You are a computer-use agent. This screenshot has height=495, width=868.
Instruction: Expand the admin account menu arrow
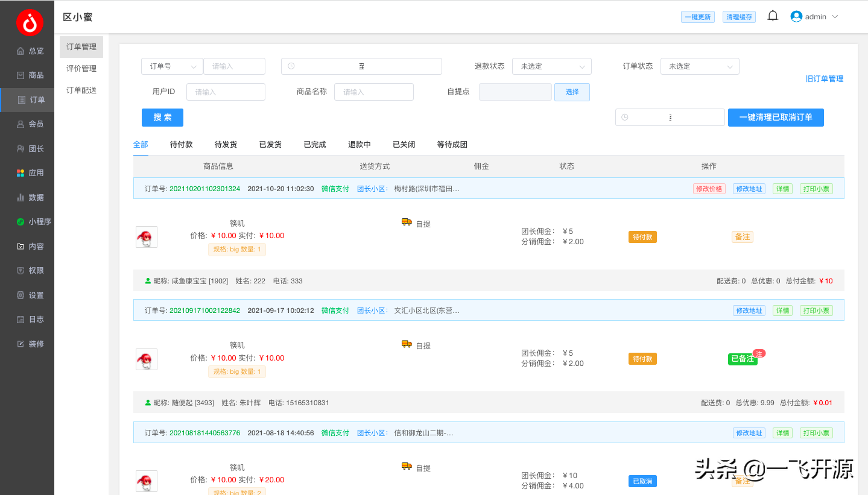click(x=835, y=17)
